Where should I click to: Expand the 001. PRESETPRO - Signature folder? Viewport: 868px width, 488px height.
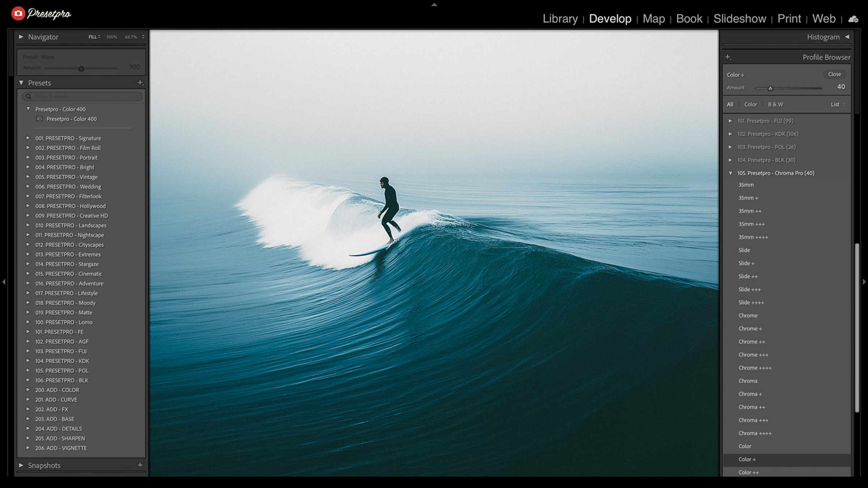[x=28, y=138]
